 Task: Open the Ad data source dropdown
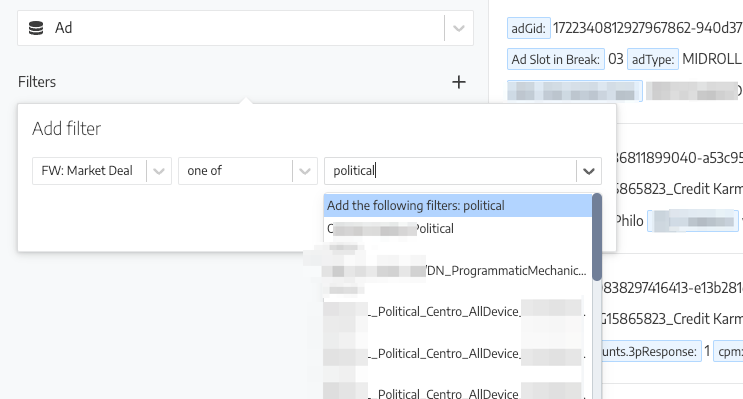[x=458, y=28]
